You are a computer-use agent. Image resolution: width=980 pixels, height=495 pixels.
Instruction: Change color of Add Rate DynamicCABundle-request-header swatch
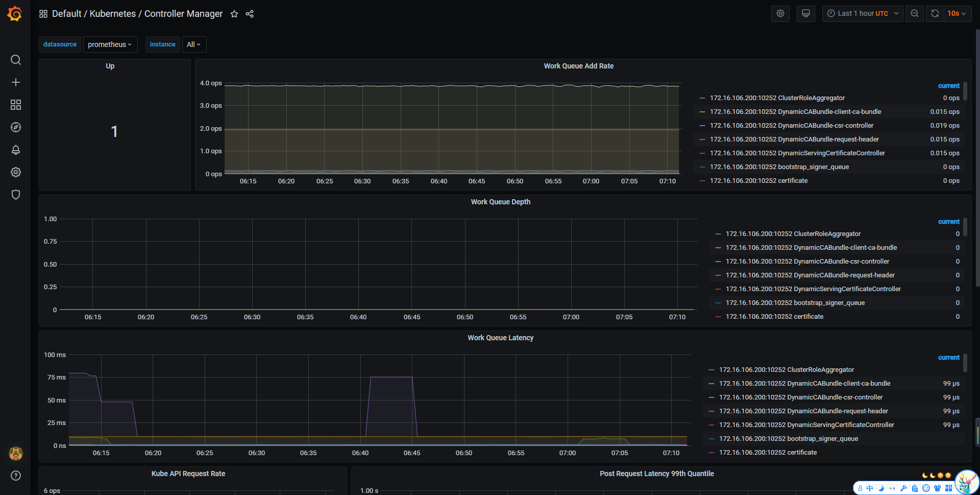702,139
